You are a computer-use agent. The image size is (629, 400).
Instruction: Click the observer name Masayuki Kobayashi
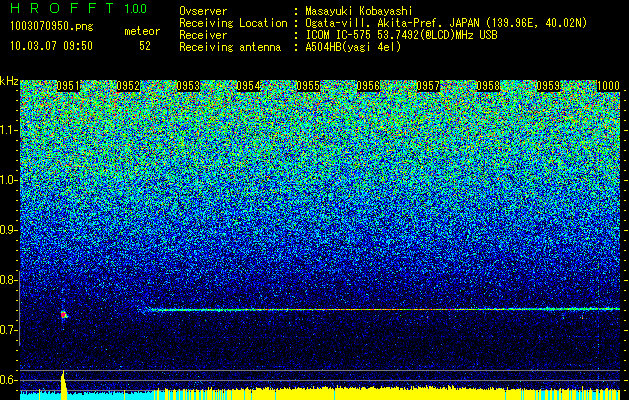[x=359, y=11]
